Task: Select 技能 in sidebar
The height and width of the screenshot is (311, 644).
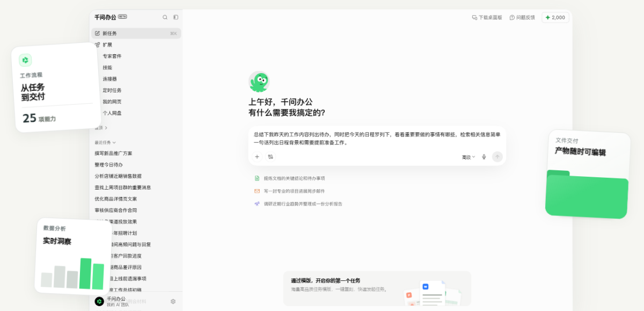Action: (107, 67)
